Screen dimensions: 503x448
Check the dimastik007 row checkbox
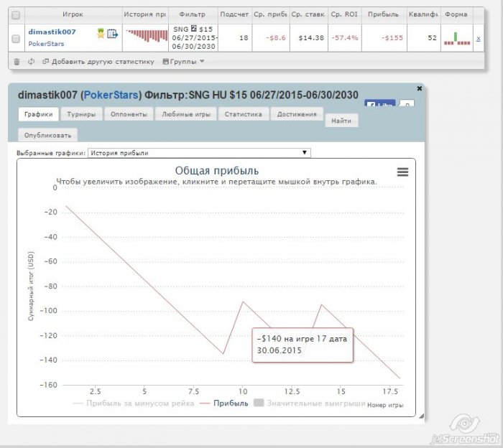(x=16, y=38)
